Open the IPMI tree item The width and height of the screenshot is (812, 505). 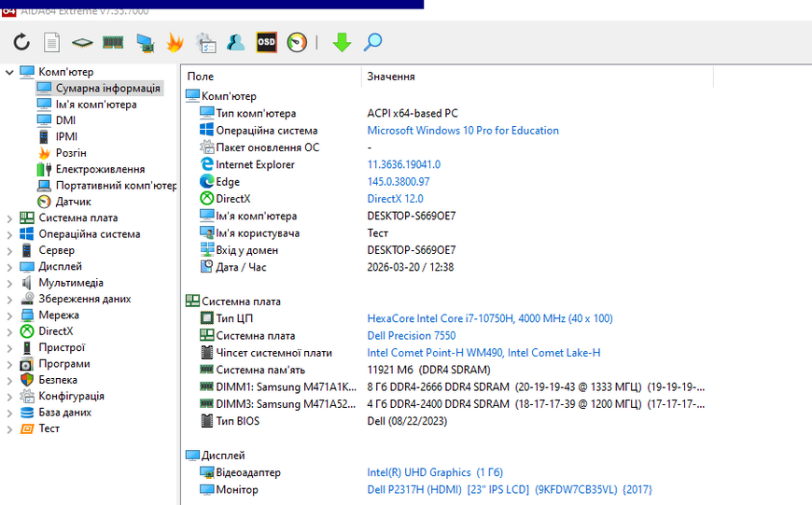[x=66, y=136]
